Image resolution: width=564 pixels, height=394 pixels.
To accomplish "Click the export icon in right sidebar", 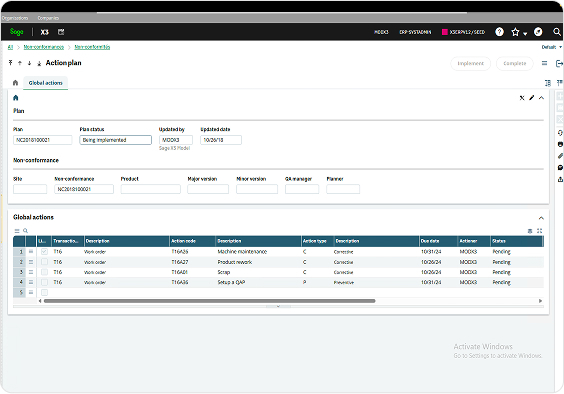I will point(560,179).
